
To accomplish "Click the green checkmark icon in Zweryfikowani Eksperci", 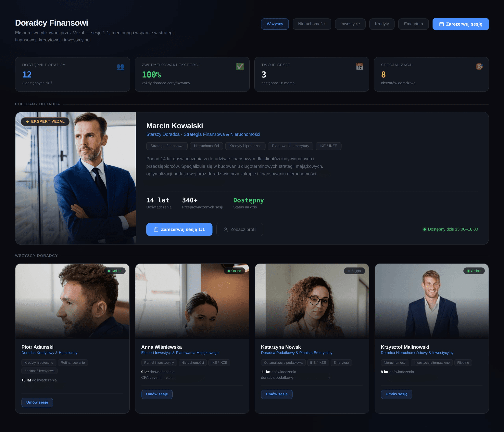I will [x=240, y=66].
